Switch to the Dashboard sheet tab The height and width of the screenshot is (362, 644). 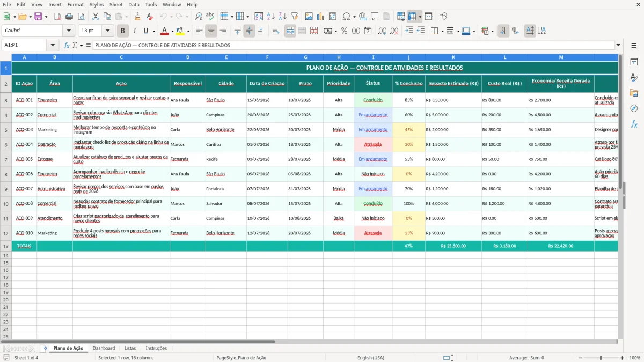tap(104, 348)
